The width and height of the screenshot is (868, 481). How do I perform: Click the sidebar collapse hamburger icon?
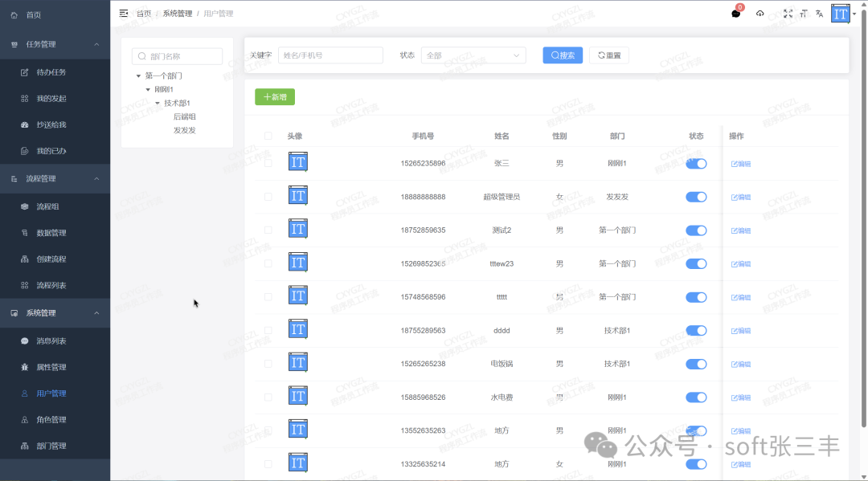[123, 13]
